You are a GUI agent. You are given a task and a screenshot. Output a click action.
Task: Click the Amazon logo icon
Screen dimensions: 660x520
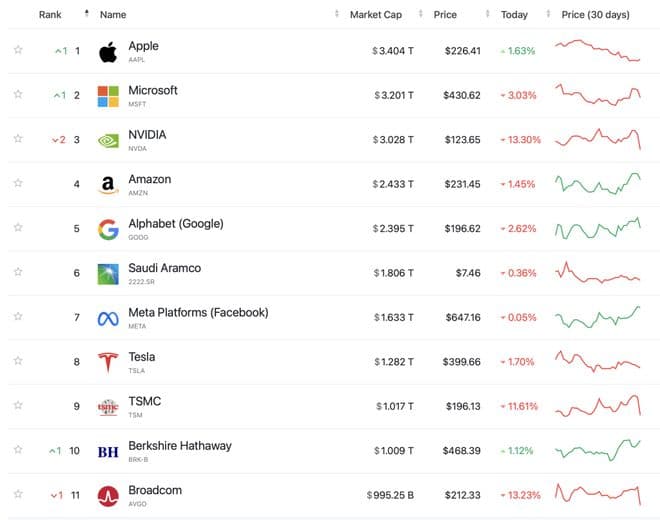108,185
